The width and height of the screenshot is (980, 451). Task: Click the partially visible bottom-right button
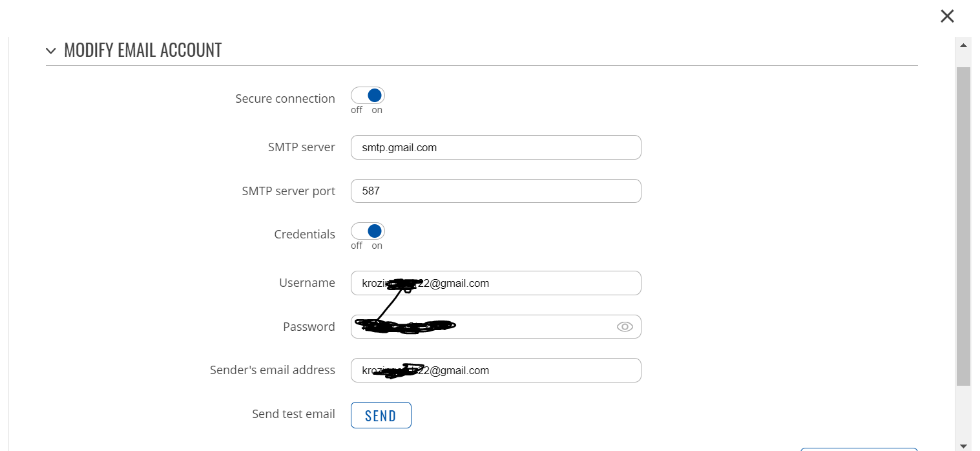pos(859,449)
